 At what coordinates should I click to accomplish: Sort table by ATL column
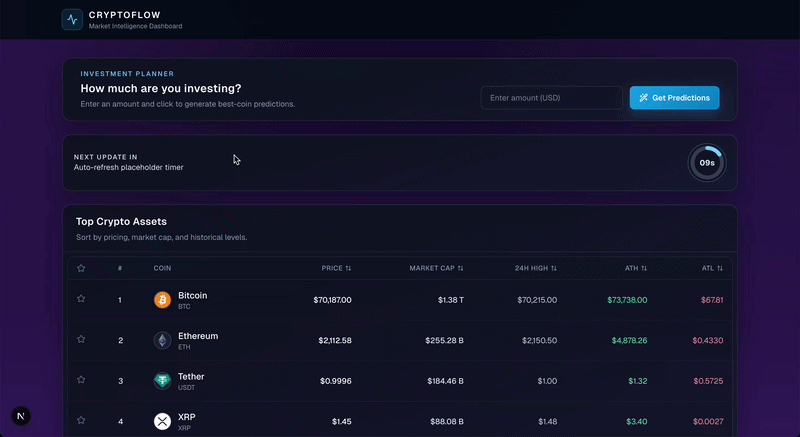(x=712, y=268)
